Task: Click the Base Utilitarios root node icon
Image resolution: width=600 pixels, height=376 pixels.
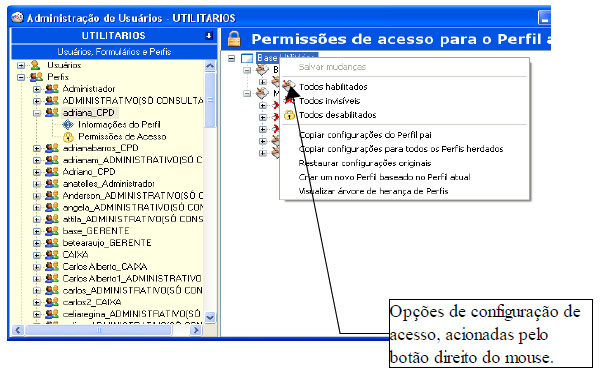Action: [247, 58]
